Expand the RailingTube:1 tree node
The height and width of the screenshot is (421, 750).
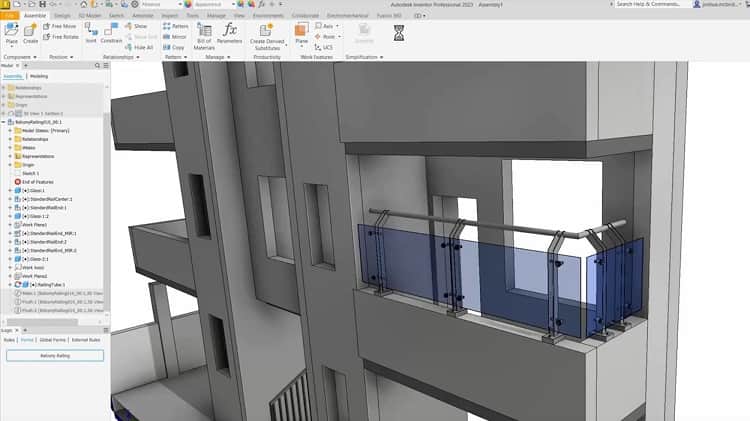pyautogui.click(x=10, y=285)
